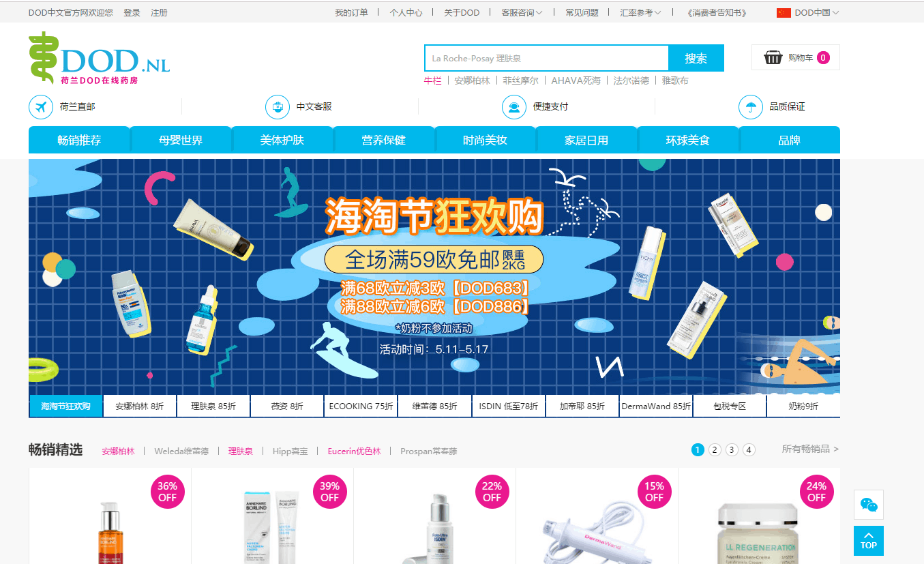The width and height of the screenshot is (924, 564).
Task: Open 《消费者告知书》 link
Action: [717, 12]
